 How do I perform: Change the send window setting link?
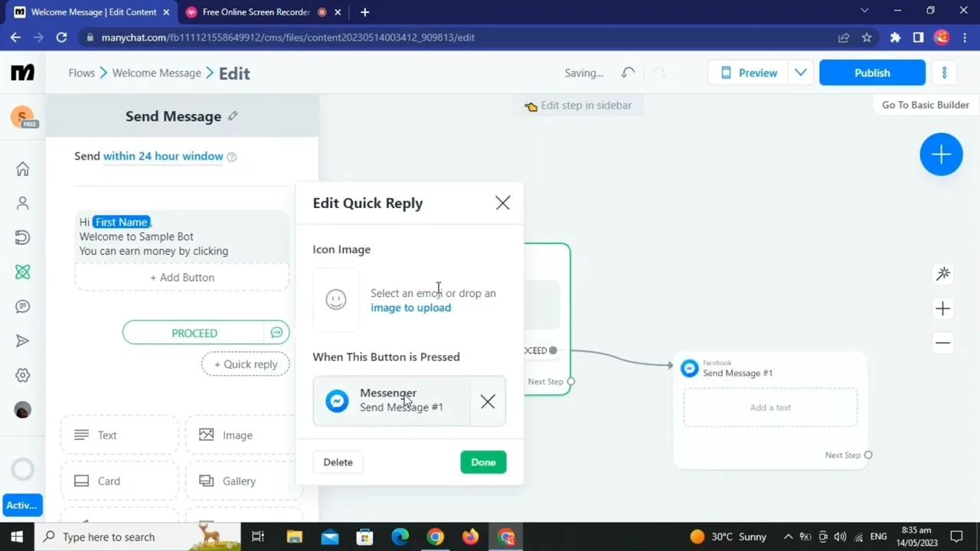pyautogui.click(x=163, y=156)
